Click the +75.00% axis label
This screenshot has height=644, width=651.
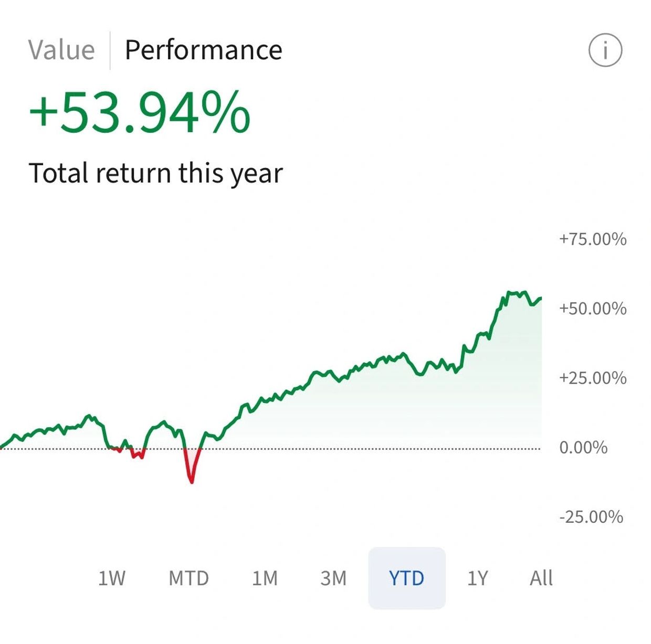(x=593, y=239)
